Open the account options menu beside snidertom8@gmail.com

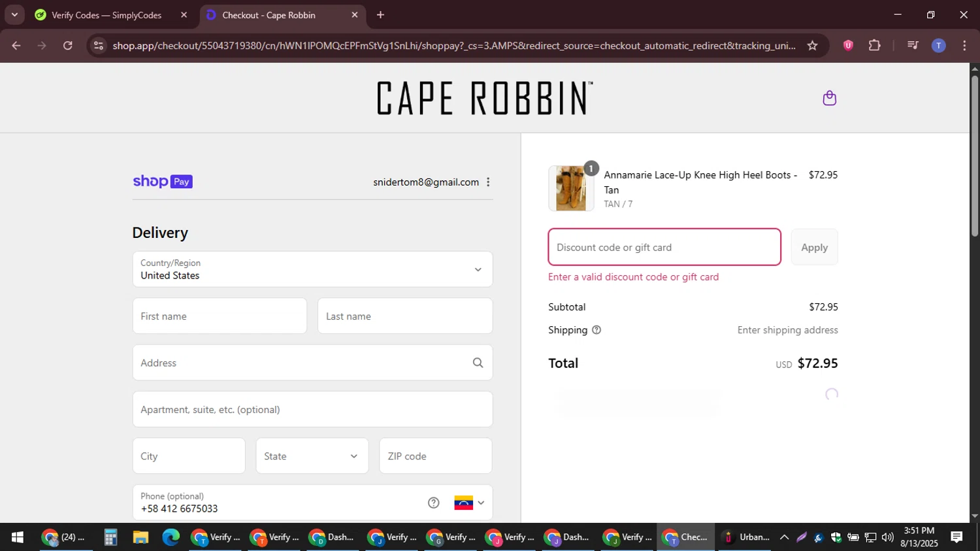click(x=488, y=182)
